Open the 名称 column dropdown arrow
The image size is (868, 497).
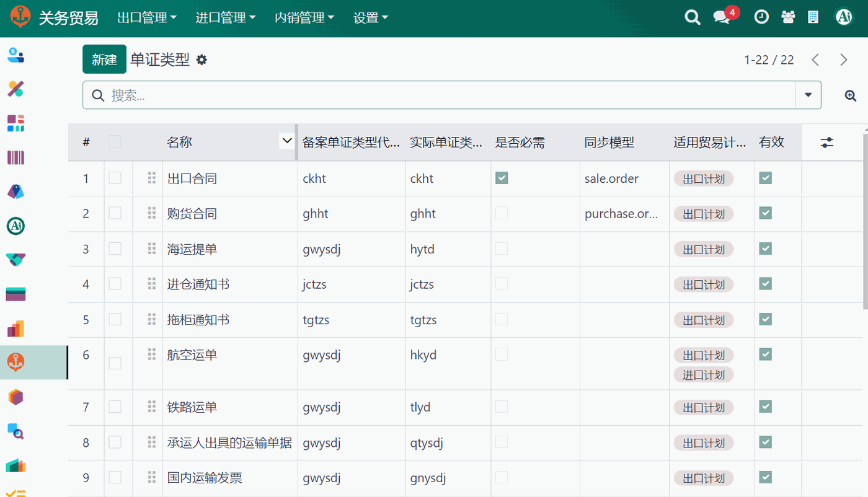pyautogui.click(x=286, y=141)
